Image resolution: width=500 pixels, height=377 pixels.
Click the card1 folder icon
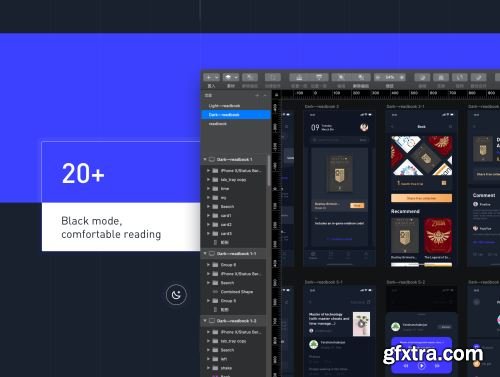point(215,215)
